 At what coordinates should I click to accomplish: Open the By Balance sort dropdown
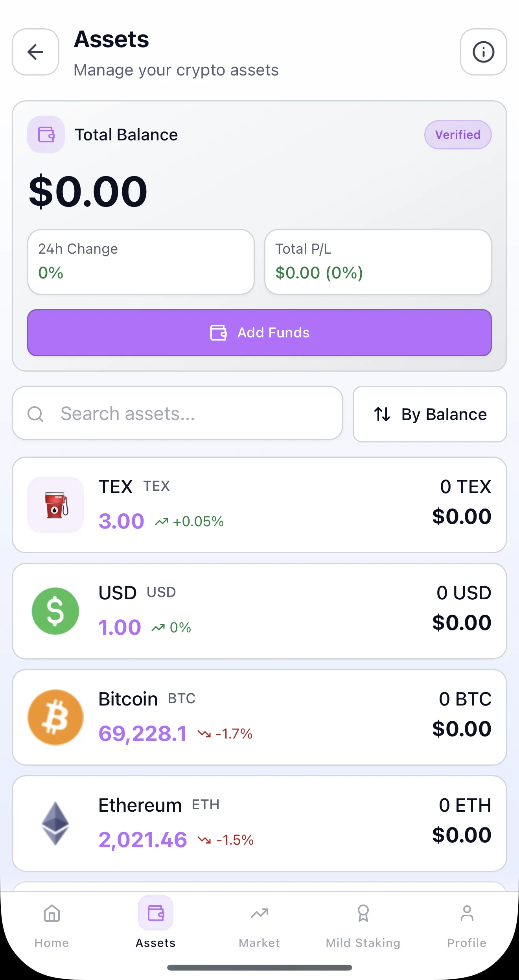430,414
